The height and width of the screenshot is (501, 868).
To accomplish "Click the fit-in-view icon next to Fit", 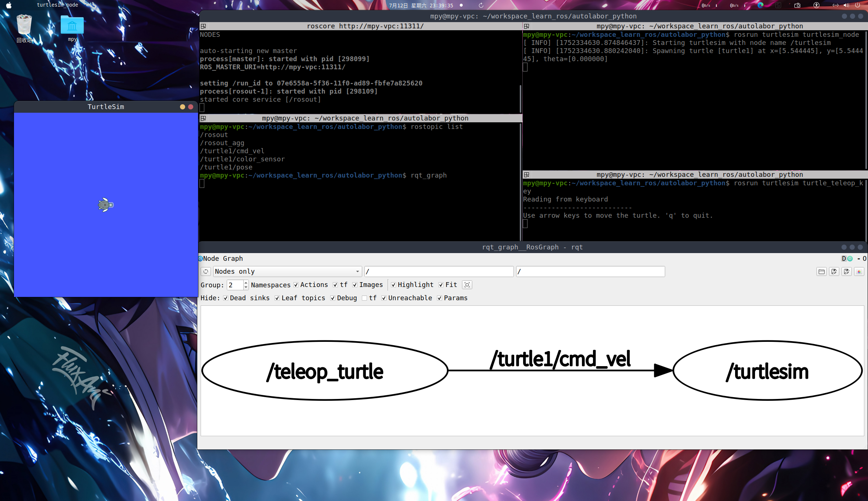I will pos(467,285).
